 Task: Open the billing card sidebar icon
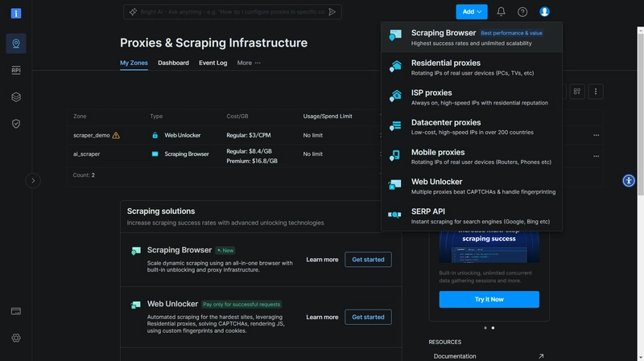click(x=16, y=311)
